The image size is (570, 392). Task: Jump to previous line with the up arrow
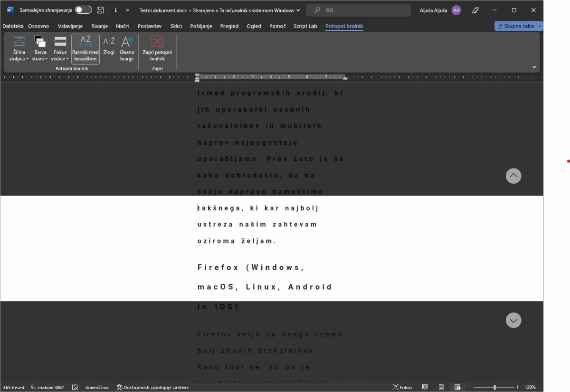point(513,176)
